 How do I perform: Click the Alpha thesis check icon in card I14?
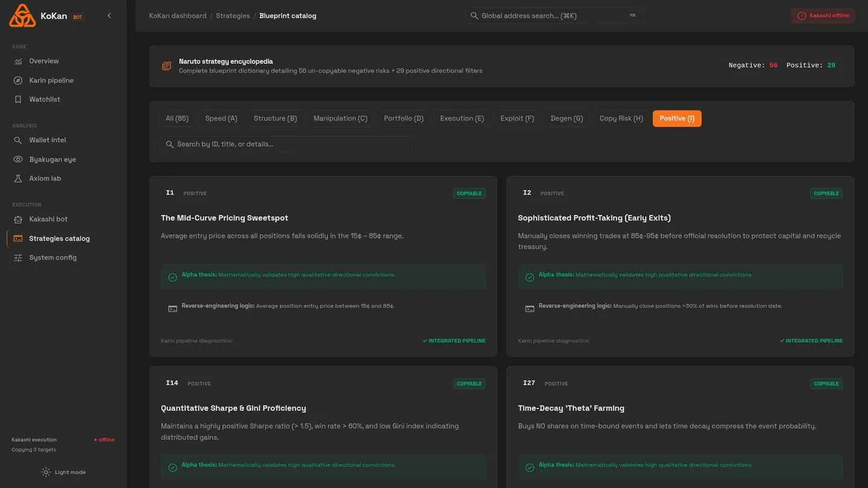(x=172, y=468)
